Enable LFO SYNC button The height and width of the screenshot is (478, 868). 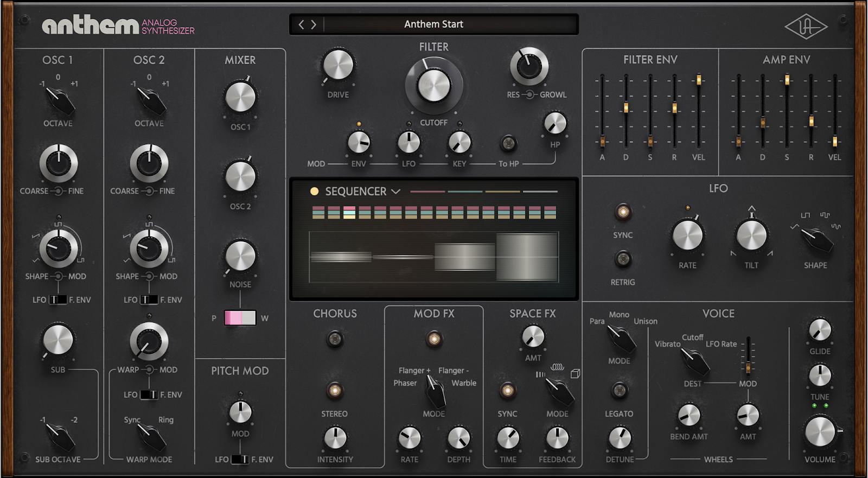pyautogui.click(x=623, y=212)
